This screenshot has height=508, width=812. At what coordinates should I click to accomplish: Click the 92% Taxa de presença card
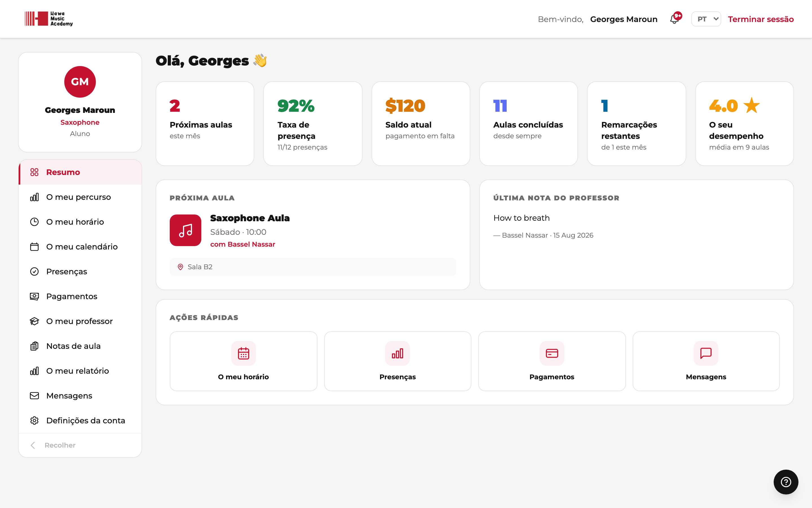click(x=313, y=124)
